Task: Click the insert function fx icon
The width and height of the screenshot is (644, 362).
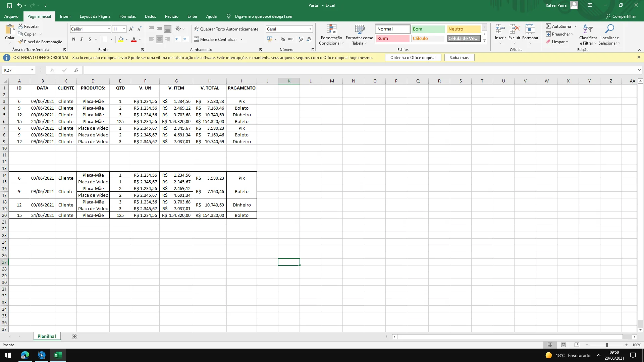Action: point(76,70)
